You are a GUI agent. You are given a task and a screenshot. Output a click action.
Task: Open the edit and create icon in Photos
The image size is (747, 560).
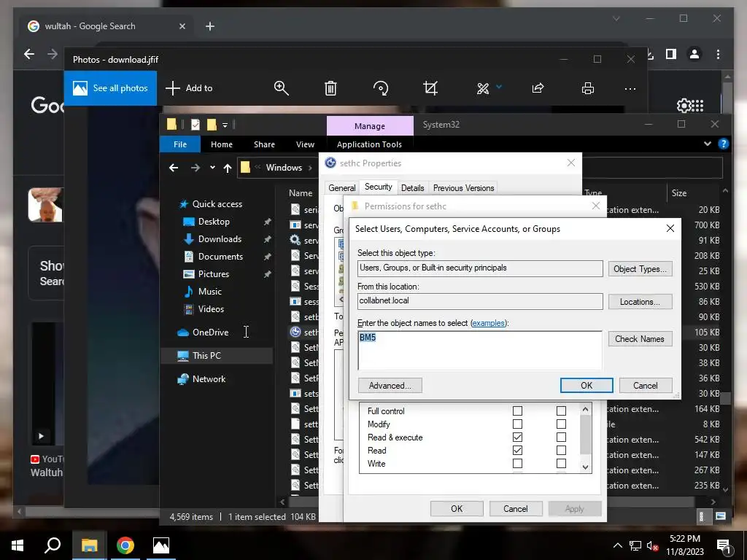click(x=483, y=88)
